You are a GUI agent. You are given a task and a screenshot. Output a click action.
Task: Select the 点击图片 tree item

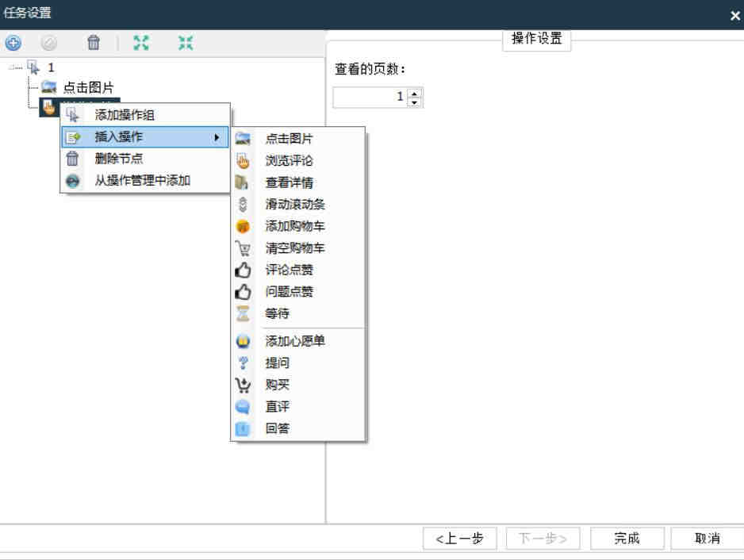click(x=88, y=87)
